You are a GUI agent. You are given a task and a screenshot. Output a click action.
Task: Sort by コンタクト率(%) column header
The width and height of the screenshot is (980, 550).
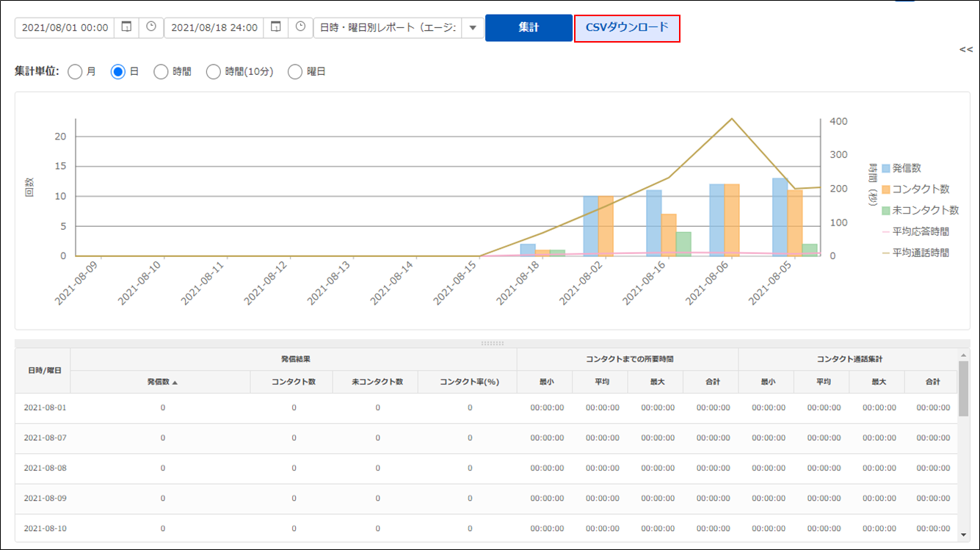point(469,382)
